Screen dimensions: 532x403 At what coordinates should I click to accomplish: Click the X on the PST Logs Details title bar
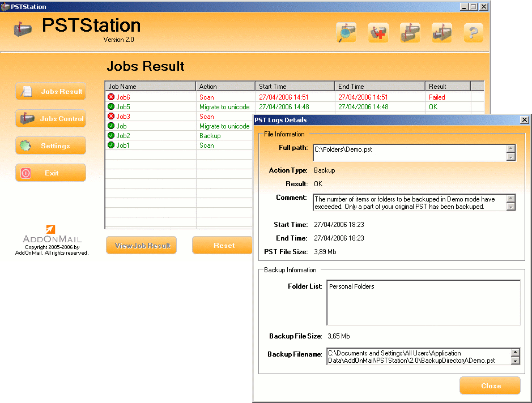(x=524, y=119)
